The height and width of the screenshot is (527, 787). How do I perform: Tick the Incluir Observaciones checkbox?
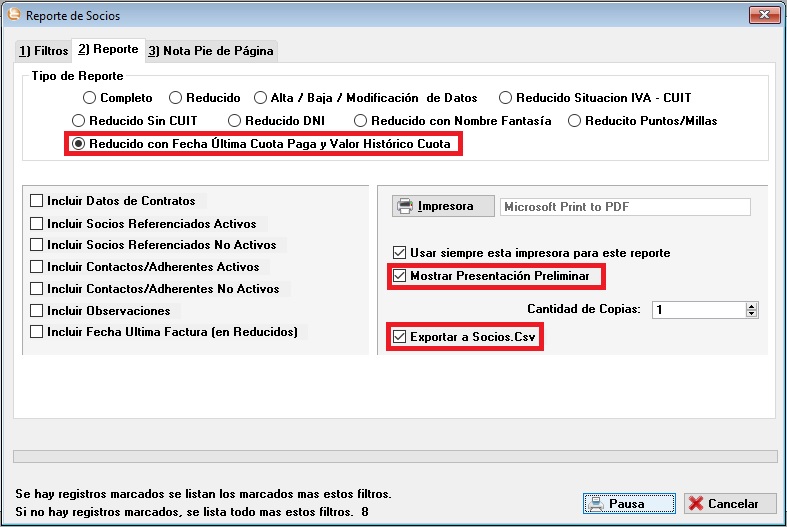(37, 311)
